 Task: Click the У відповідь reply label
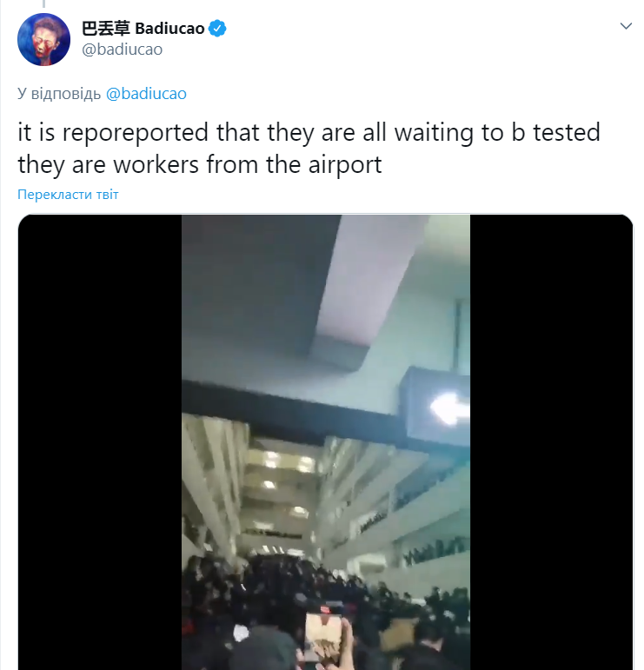tap(59, 94)
